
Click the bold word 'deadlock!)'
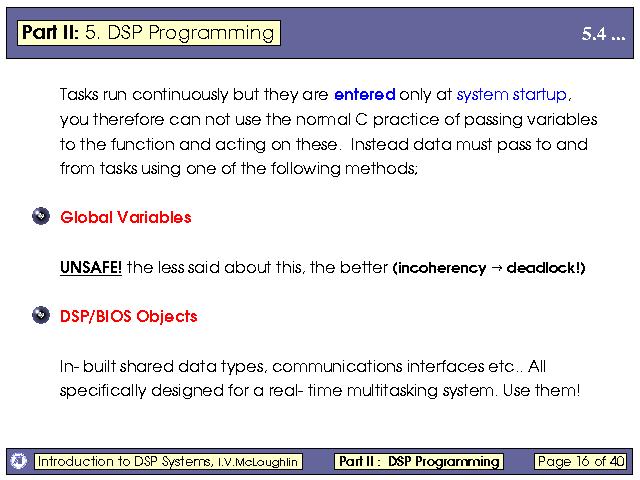pyautogui.click(x=546, y=268)
